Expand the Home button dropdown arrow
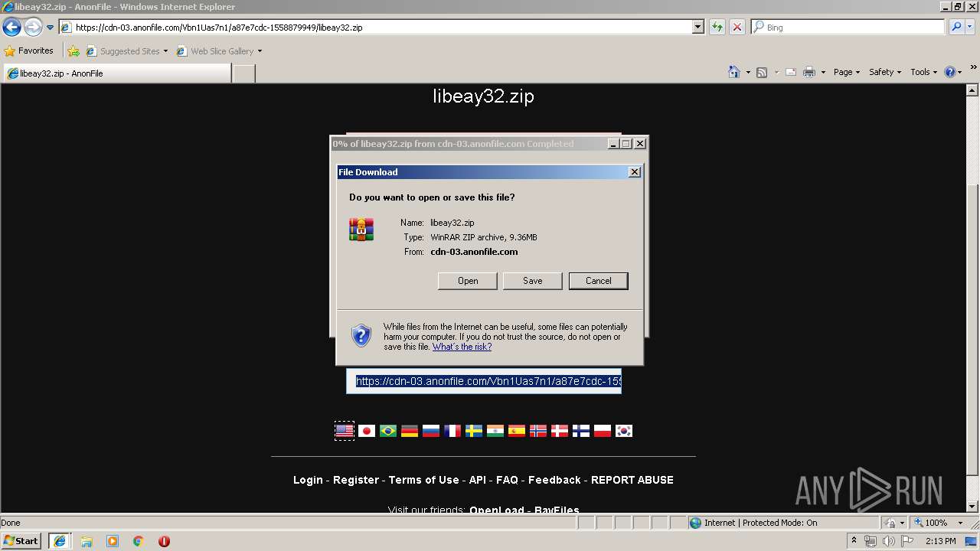The image size is (980, 551). tap(747, 72)
